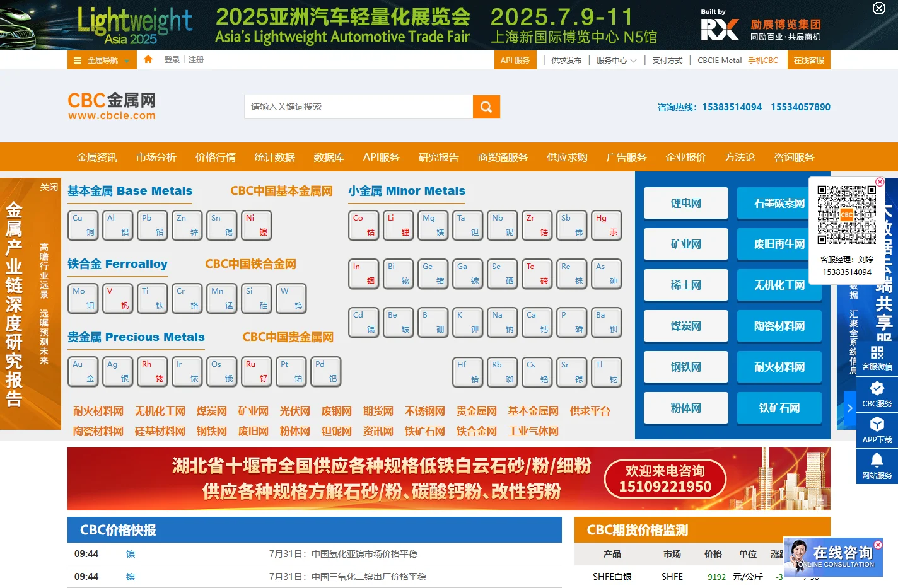Go to the home page icon

point(148,60)
